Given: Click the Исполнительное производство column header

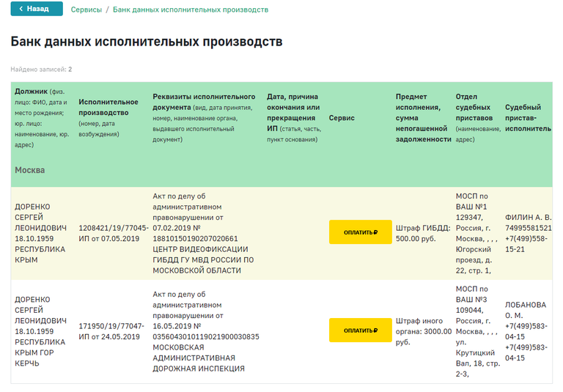Looking at the screenshot, I should pos(108,118).
